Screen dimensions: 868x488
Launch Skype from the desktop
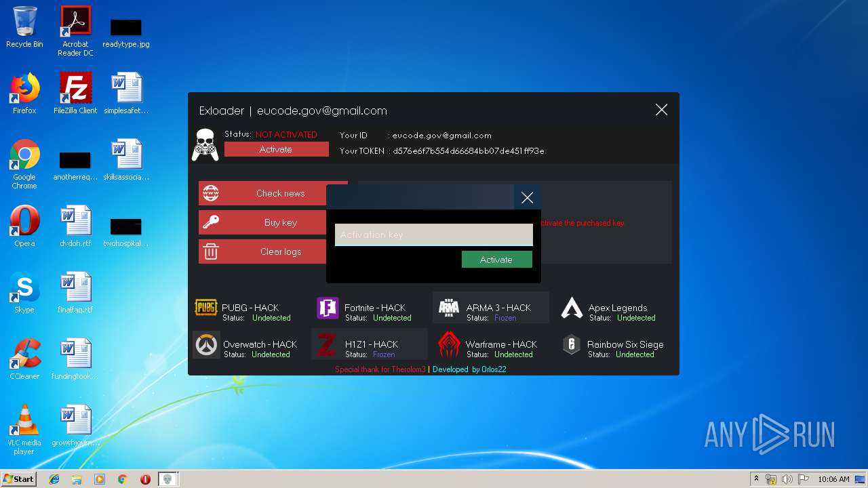coord(24,293)
